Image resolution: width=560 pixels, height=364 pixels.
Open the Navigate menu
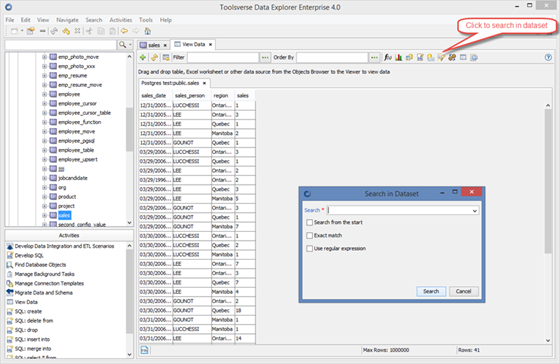pyautogui.click(x=67, y=20)
